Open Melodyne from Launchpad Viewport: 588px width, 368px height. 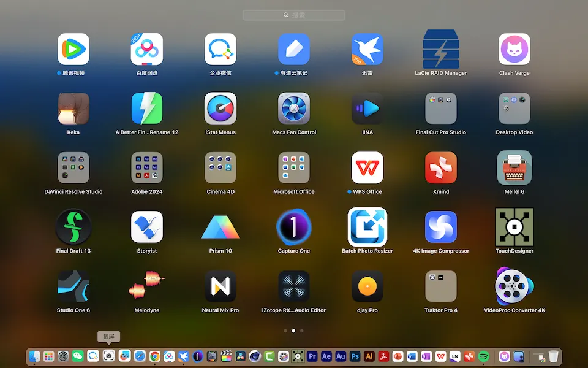point(147,287)
